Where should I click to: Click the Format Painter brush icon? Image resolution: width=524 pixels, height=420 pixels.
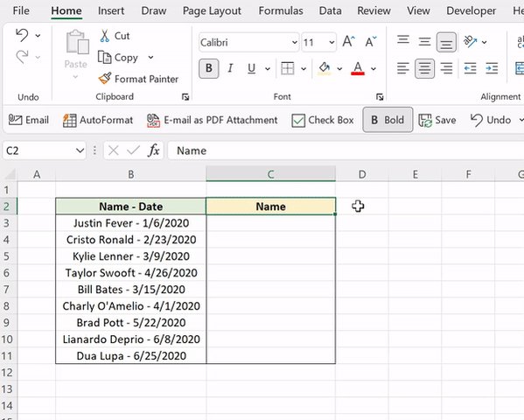(105, 79)
